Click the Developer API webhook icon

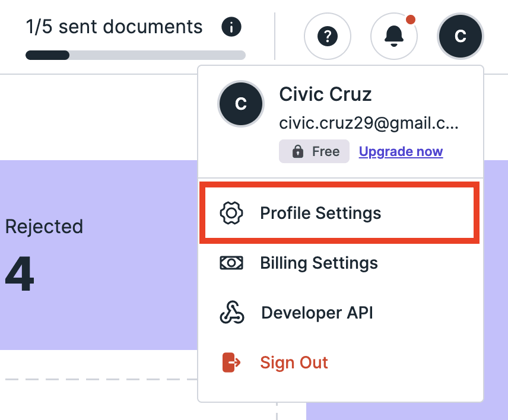click(x=232, y=312)
